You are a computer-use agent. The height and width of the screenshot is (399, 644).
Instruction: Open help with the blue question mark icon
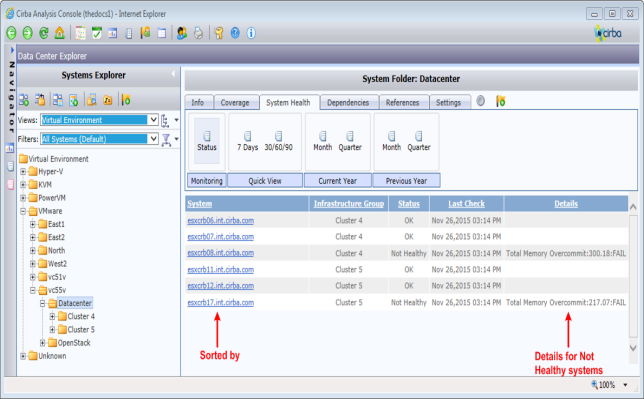point(235,33)
